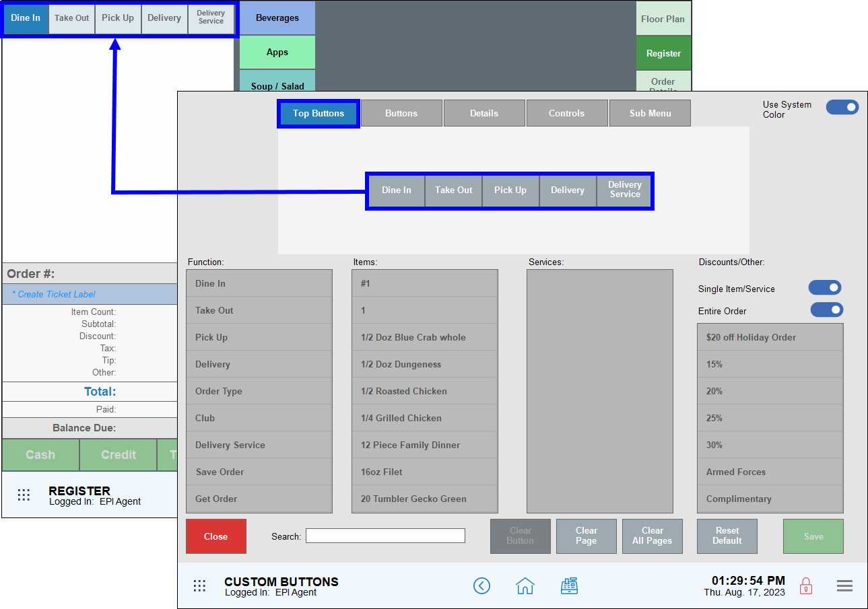Open the hamburger menu icon
Image resolution: width=868 pixels, height=609 pixels.
(844, 586)
